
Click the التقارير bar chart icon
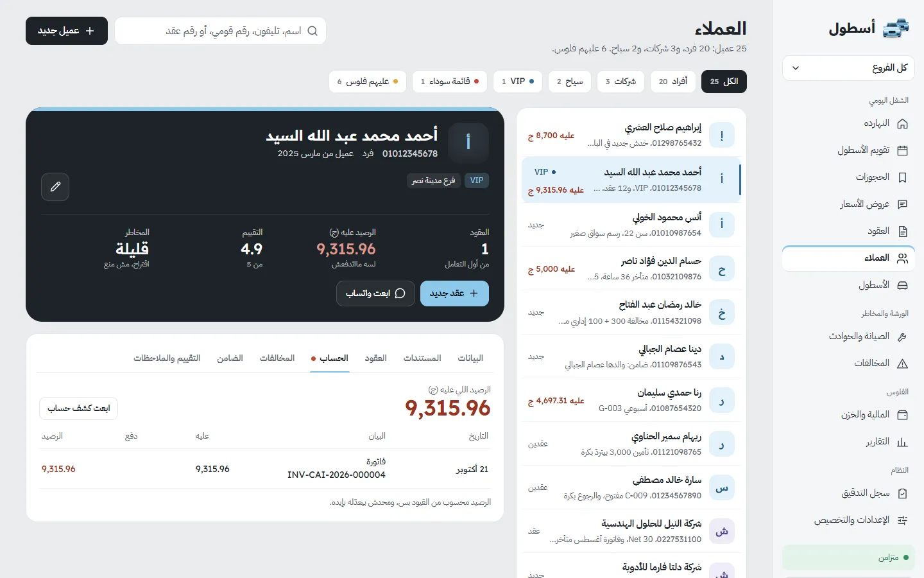tap(902, 442)
